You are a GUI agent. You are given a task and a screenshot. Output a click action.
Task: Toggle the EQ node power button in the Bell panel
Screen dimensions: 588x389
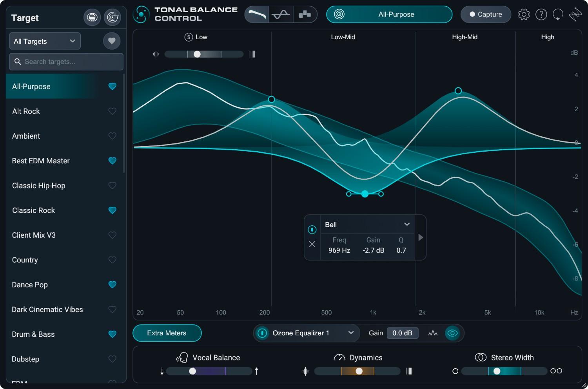(312, 230)
